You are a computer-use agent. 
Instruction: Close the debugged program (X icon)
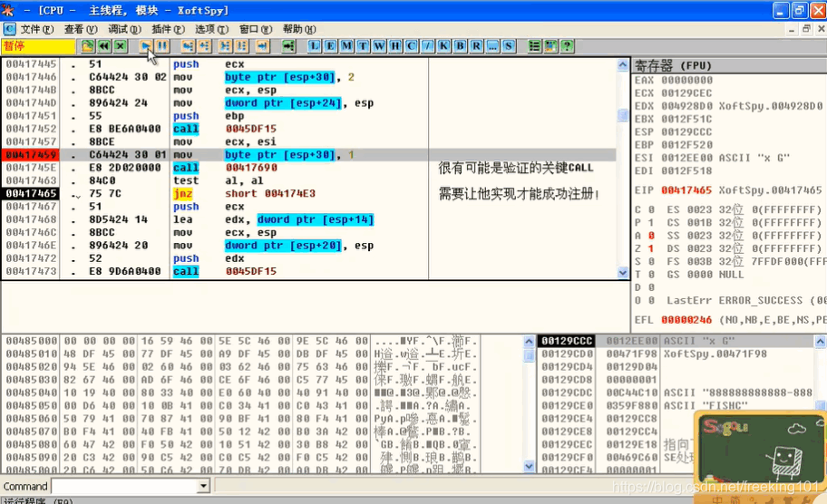pos(121,46)
